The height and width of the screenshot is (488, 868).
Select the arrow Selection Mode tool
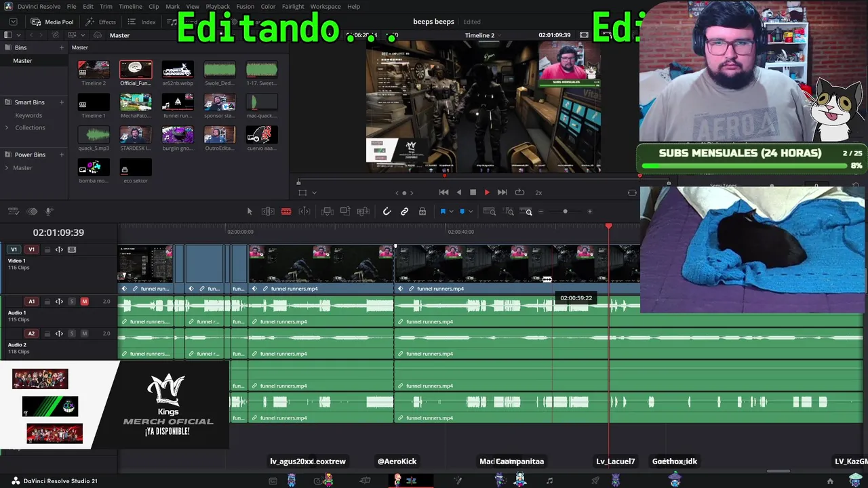[x=250, y=211]
